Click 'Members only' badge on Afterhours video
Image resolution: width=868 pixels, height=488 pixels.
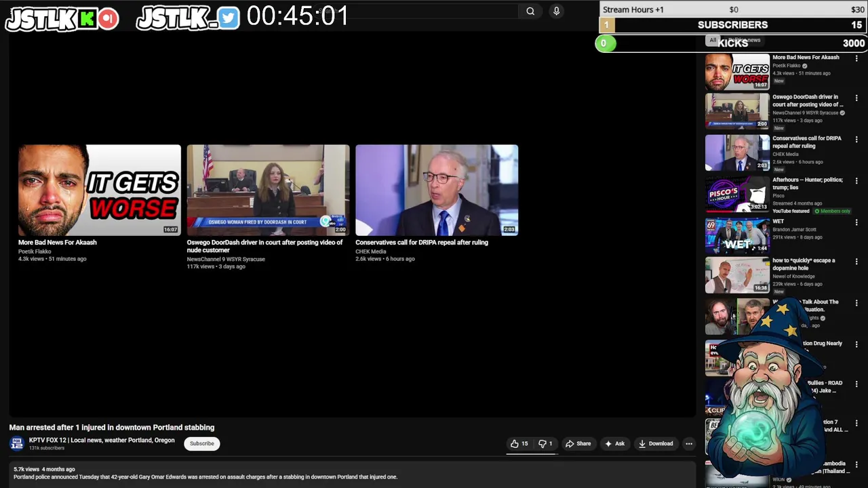[833, 211]
